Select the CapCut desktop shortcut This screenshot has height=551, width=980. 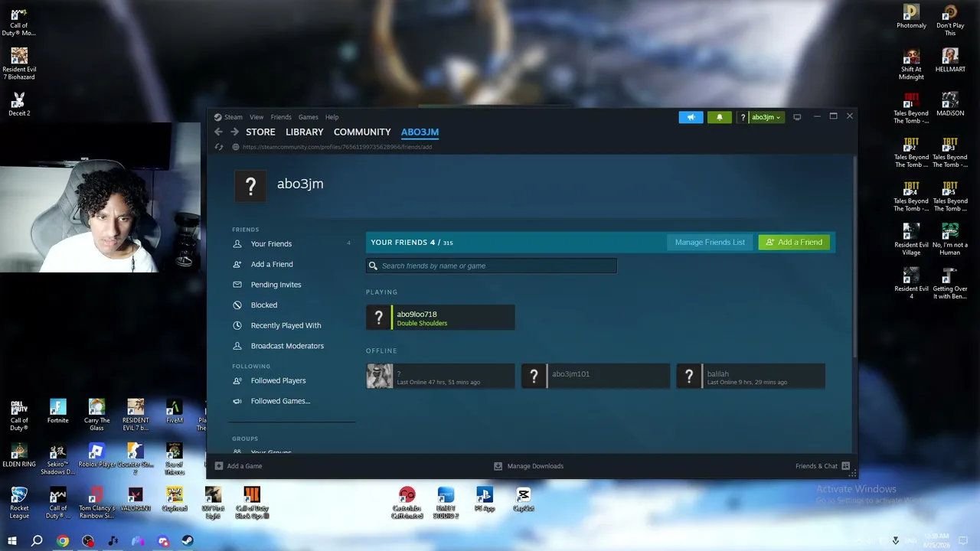tap(524, 499)
